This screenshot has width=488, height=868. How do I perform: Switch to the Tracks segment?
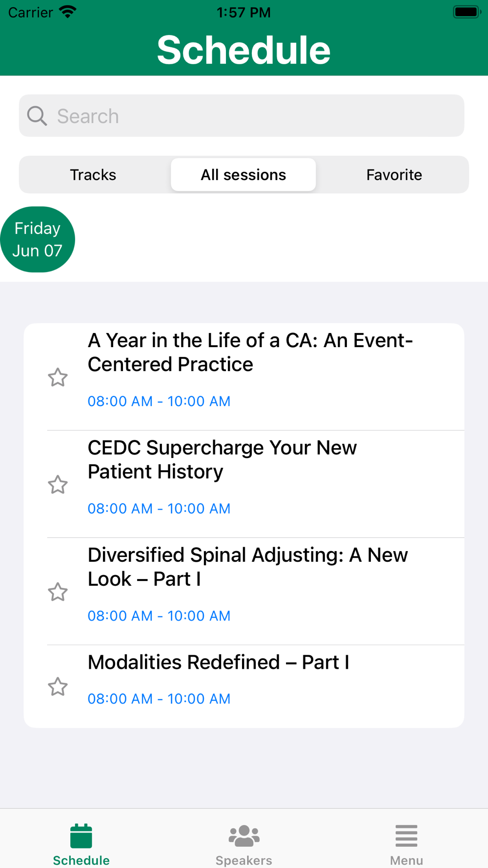coord(93,175)
